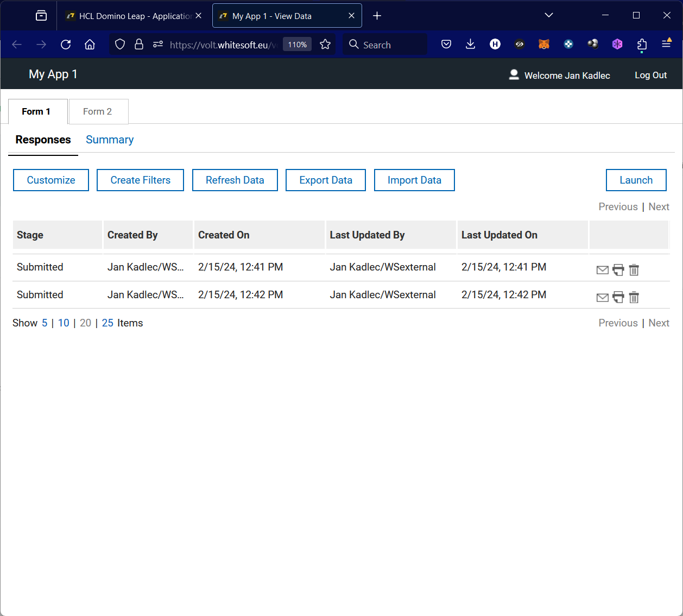This screenshot has width=683, height=616.
Task: Click the Export Data button
Action: coord(325,180)
